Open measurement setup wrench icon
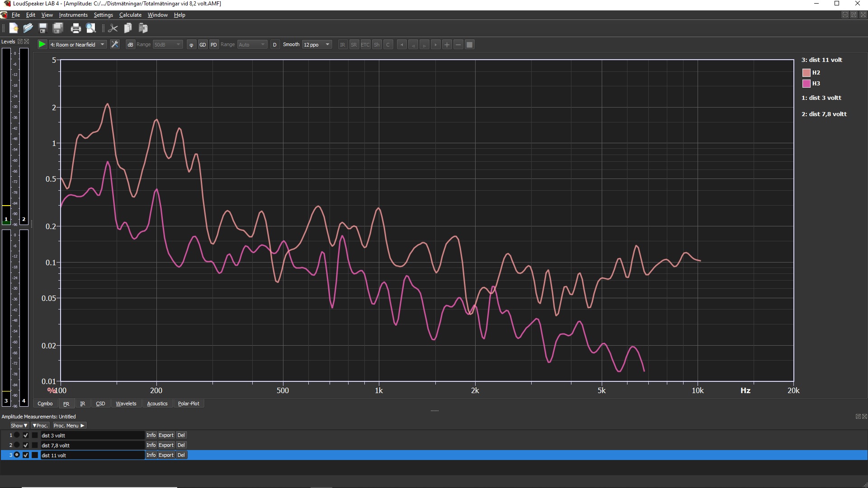This screenshot has height=488, width=868. coord(115,44)
